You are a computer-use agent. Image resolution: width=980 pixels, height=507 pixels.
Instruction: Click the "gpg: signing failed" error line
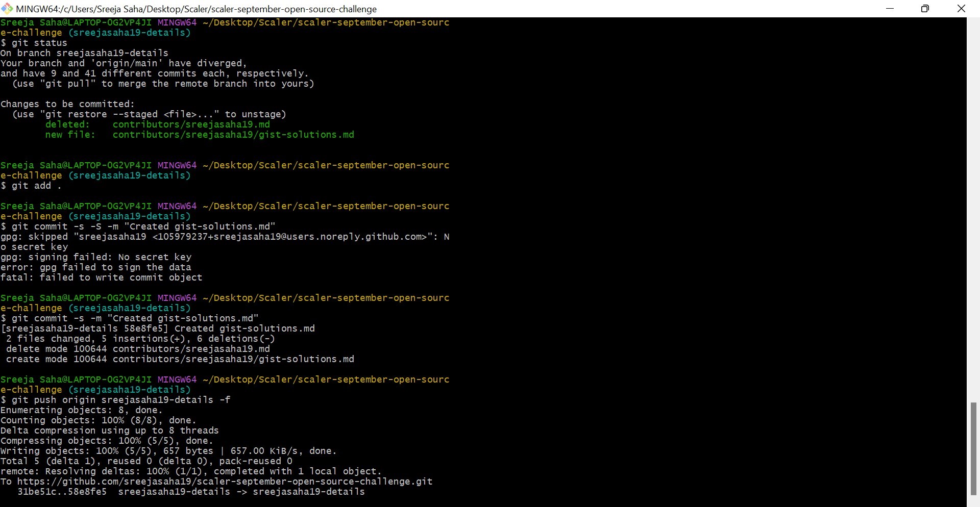tap(96, 257)
